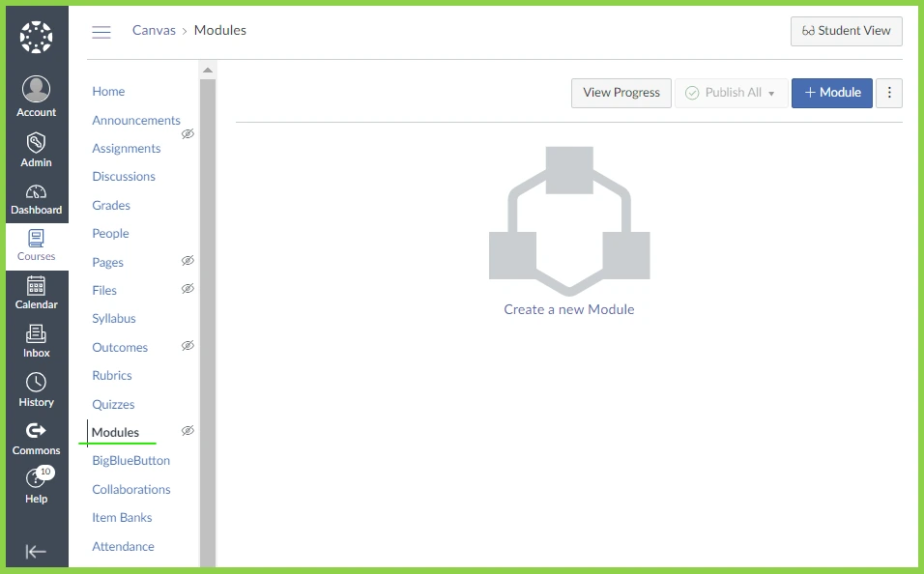
Task: Click the Create a new Module link
Action: 569,309
